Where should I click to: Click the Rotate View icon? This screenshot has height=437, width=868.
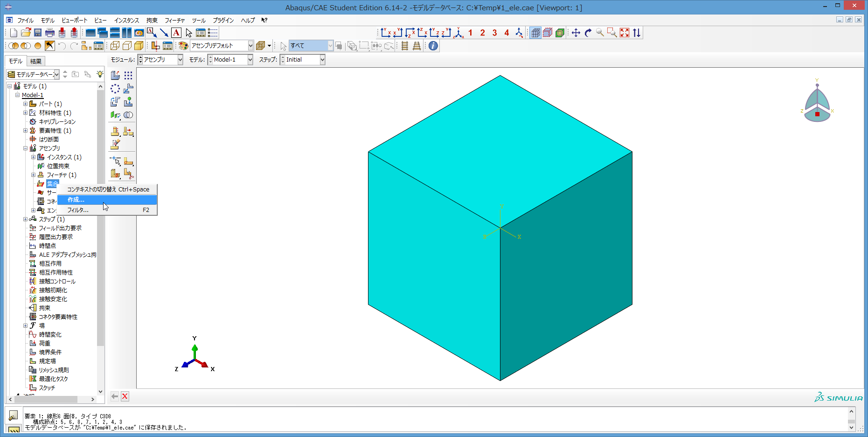click(x=588, y=33)
